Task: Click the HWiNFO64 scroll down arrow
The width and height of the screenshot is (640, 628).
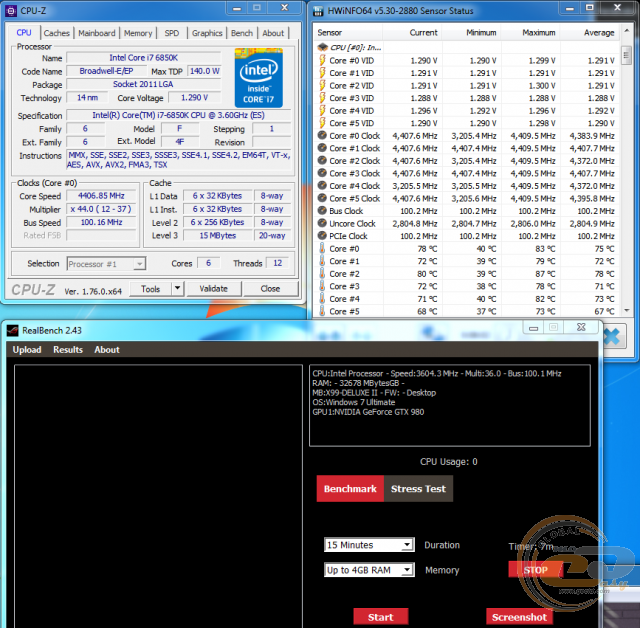Action: [x=627, y=311]
